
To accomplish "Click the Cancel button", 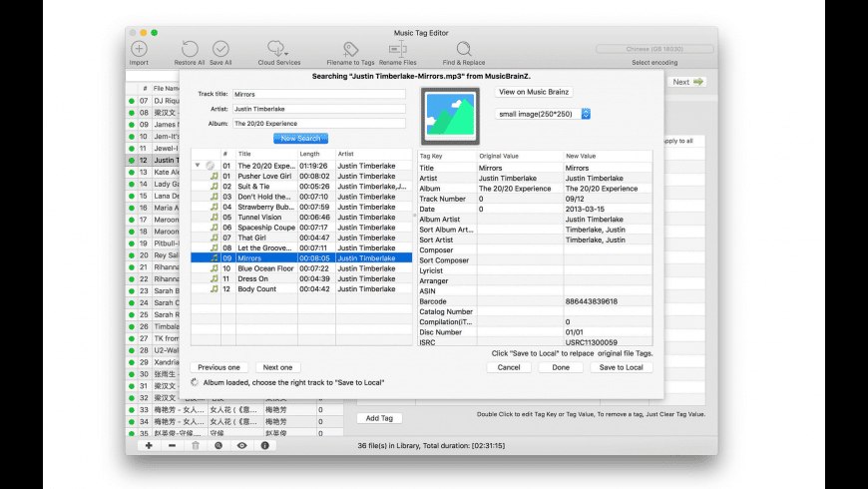I will pos(508,367).
